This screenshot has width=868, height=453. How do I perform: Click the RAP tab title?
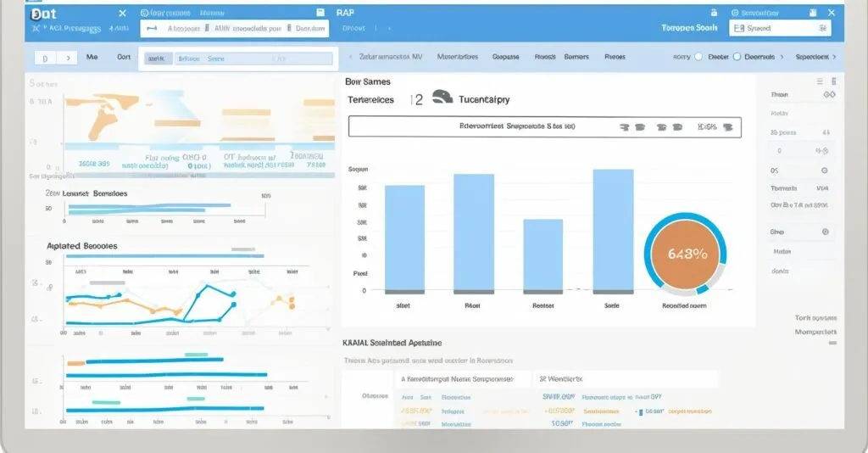[x=345, y=13]
